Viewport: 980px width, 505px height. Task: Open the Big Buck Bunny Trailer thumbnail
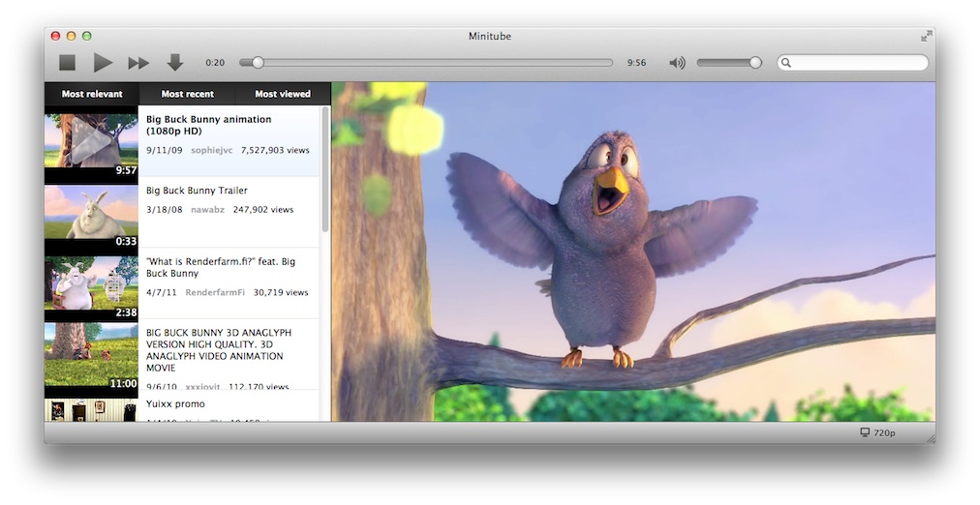[91, 214]
